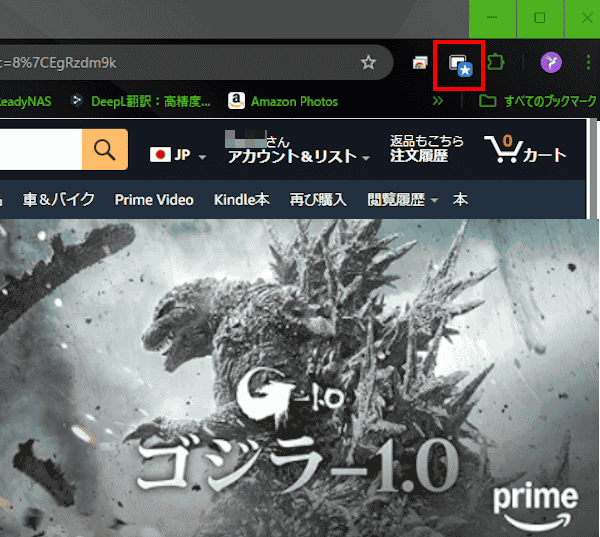The image size is (600, 537).
Task: Click the address bar URL text
Action: pyautogui.click(x=58, y=63)
